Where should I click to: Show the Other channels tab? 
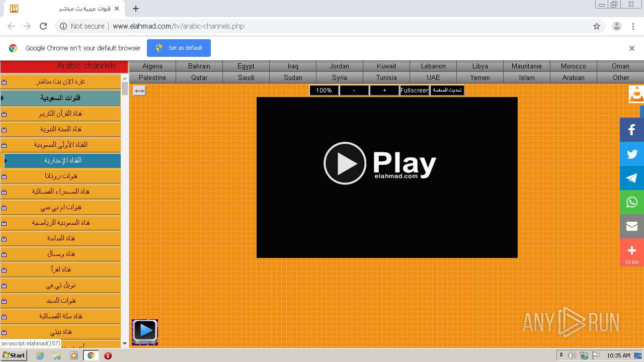620,77
